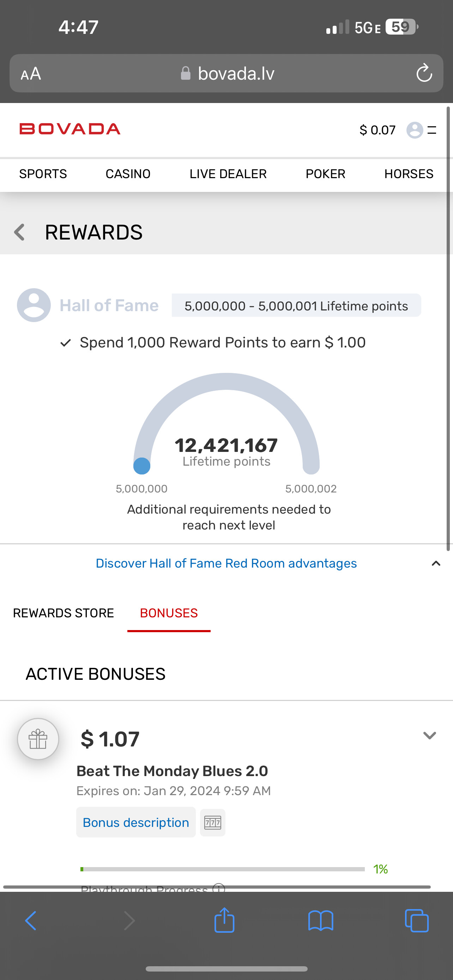Navigate back with Safari back arrow

pyautogui.click(x=31, y=921)
